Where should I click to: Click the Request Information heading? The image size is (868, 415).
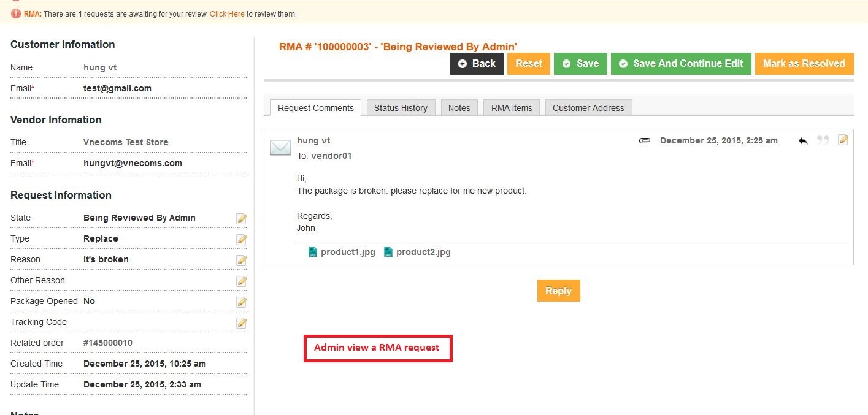click(x=61, y=195)
